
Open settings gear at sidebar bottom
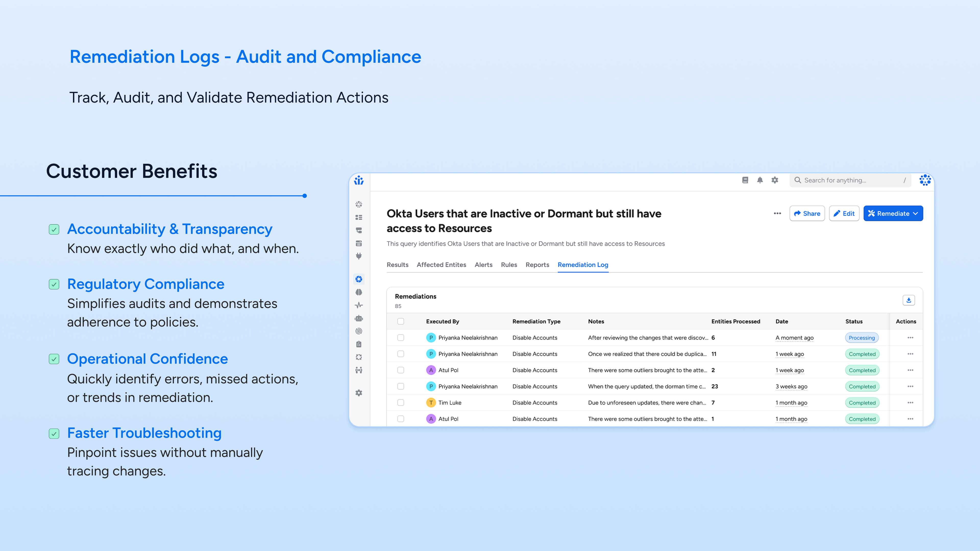(359, 393)
